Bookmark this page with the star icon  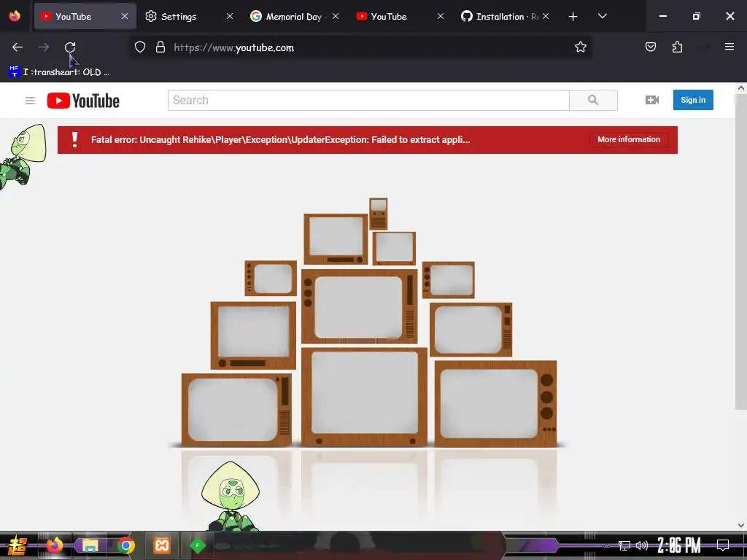tap(580, 47)
